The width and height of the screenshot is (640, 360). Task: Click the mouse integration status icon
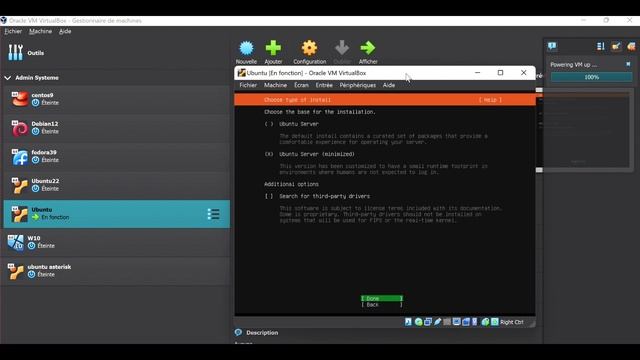[474, 322]
